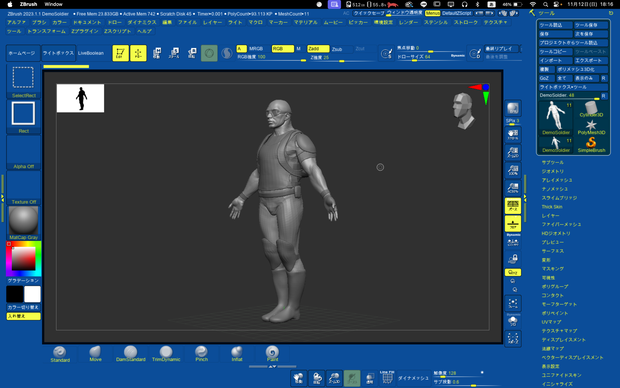This screenshot has height=388, width=620.
Task: Toggle the Floor grid button
Action: click(513, 223)
